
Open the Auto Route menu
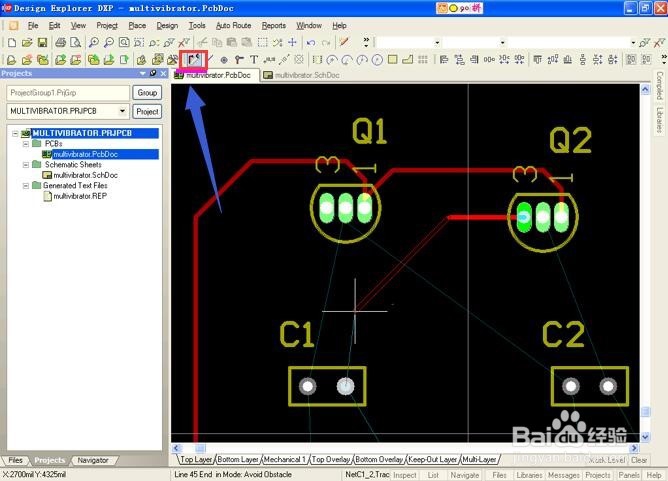pos(233,26)
